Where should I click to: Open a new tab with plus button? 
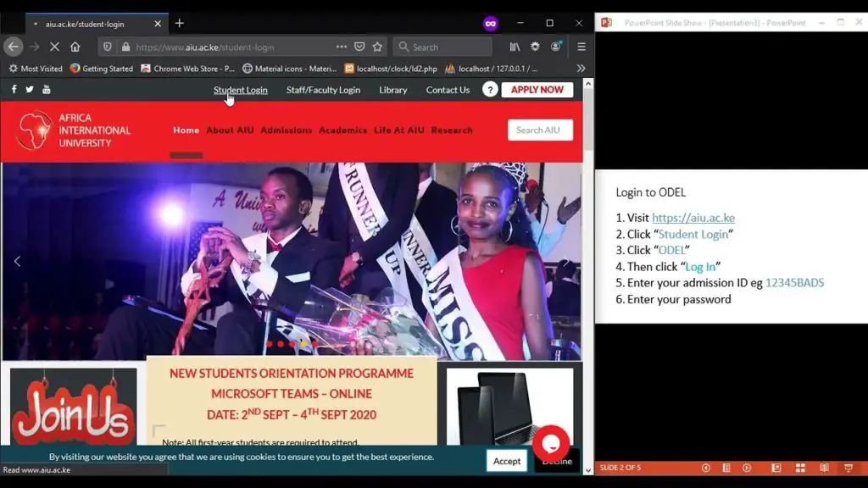(x=180, y=23)
